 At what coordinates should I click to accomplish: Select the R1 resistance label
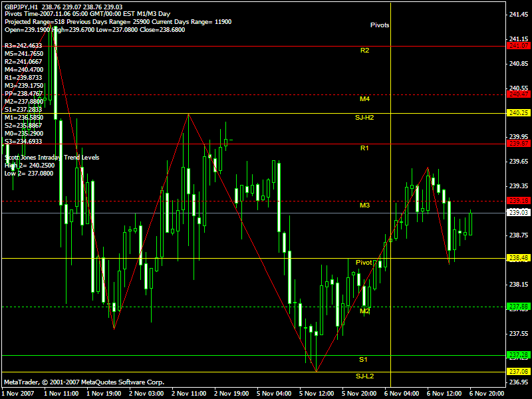pos(364,148)
